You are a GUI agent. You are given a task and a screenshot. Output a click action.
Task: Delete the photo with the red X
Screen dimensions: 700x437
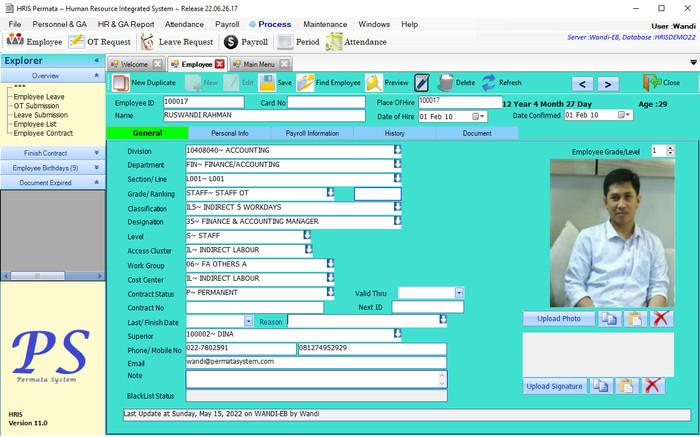(x=661, y=319)
